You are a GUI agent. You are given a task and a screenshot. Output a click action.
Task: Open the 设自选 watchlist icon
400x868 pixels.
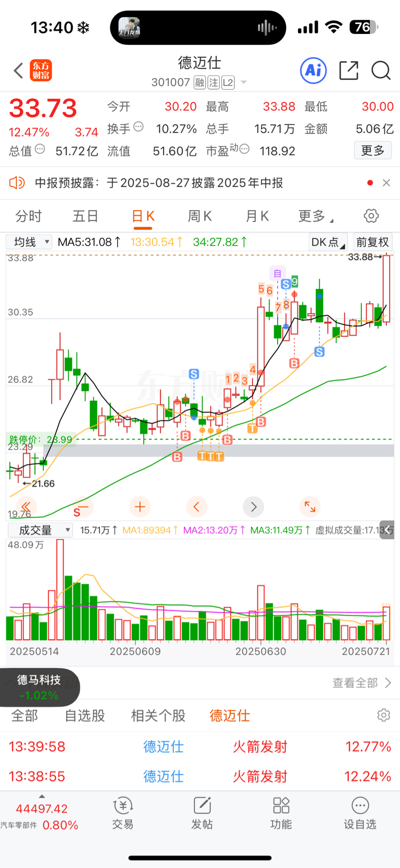(x=360, y=813)
